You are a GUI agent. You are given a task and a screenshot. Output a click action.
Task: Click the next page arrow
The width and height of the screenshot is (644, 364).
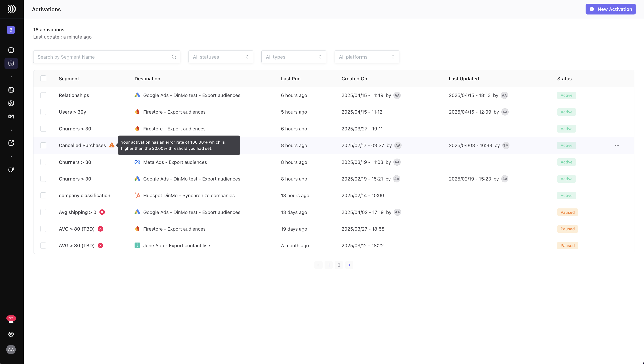tap(349, 265)
